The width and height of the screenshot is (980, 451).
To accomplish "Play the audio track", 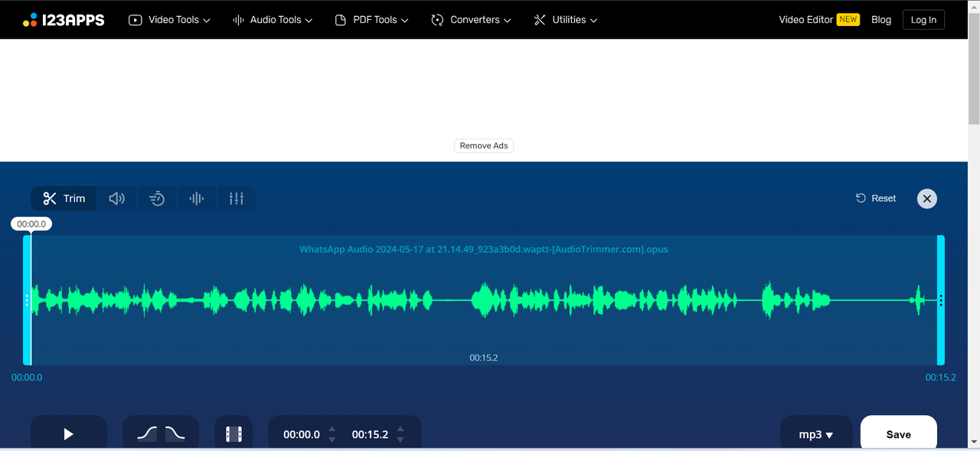I will tap(69, 434).
